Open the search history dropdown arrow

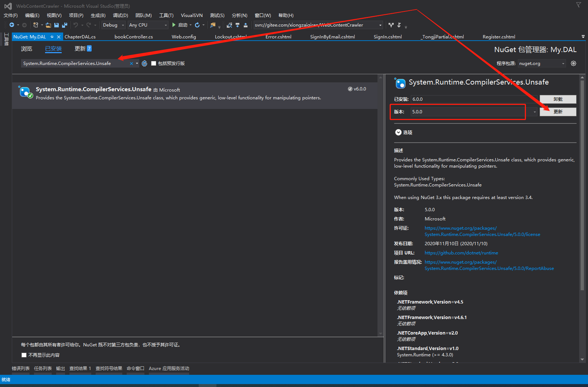pyautogui.click(x=137, y=64)
